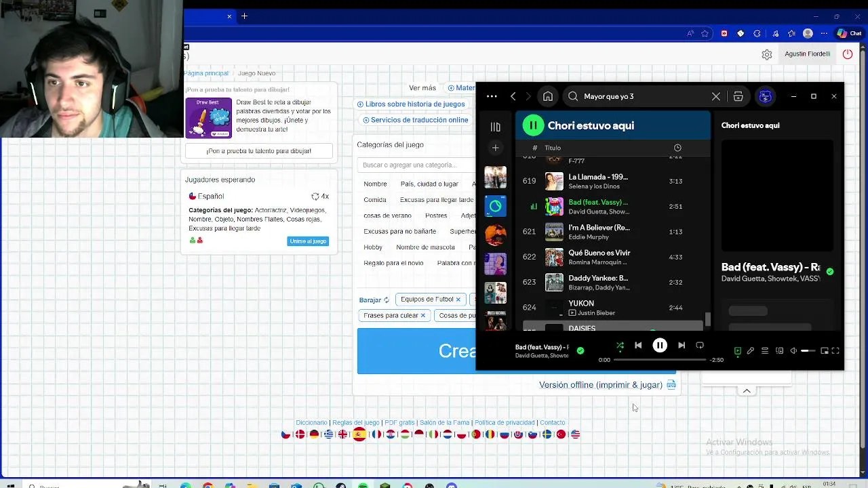Toggle repeat mode

(x=700, y=345)
